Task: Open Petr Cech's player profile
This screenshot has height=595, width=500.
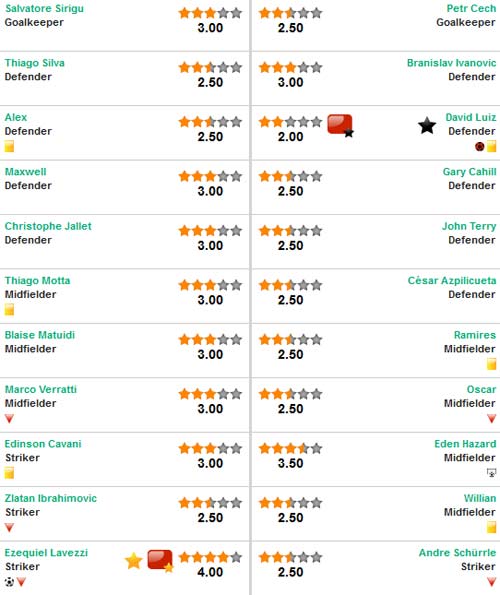Action: pyautogui.click(x=471, y=8)
